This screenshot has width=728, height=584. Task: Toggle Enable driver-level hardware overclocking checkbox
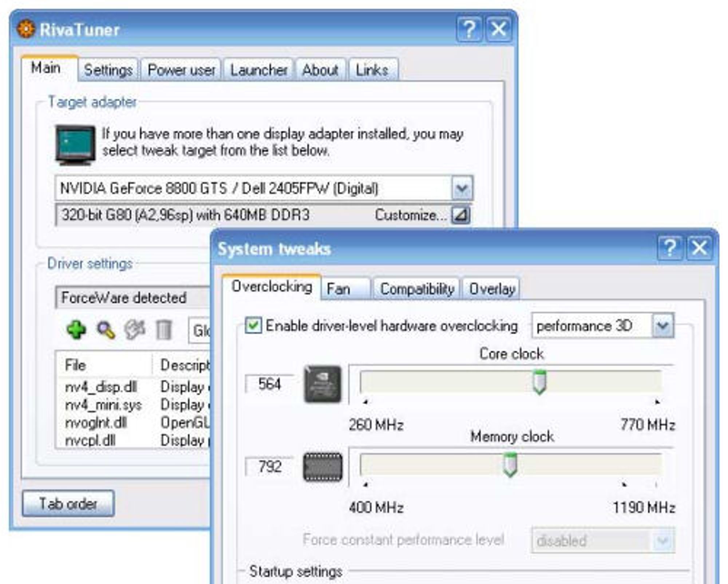[x=253, y=325]
